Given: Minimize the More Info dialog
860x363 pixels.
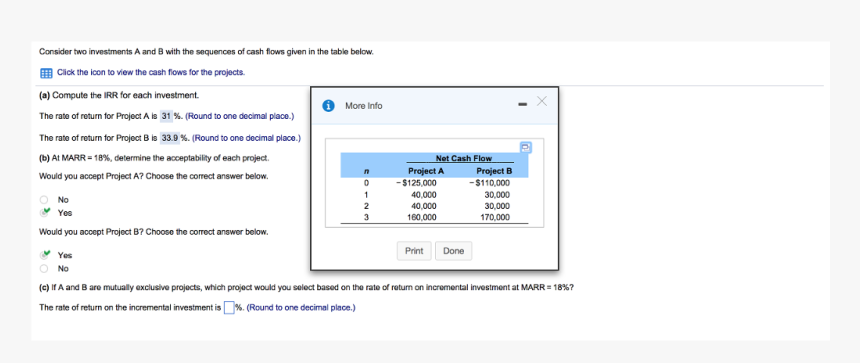Looking at the screenshot, I should (x=524, y=105).
